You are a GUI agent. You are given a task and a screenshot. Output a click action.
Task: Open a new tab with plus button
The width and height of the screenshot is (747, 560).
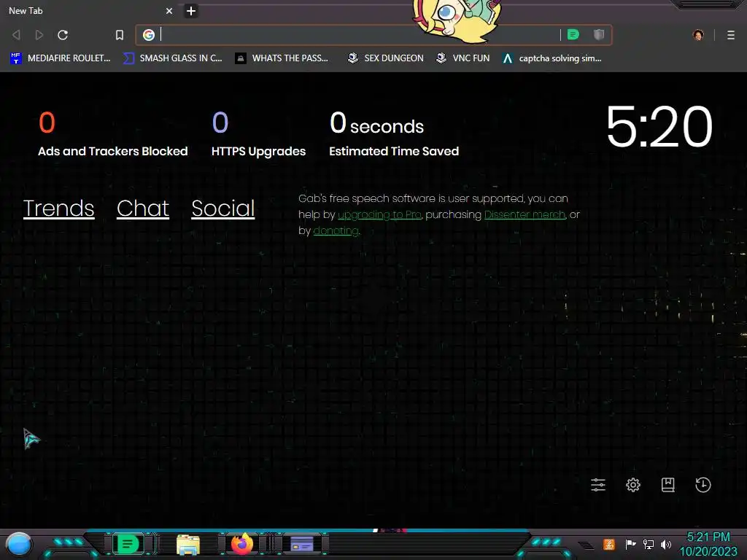pyautogui.click(x=190, y=11)
